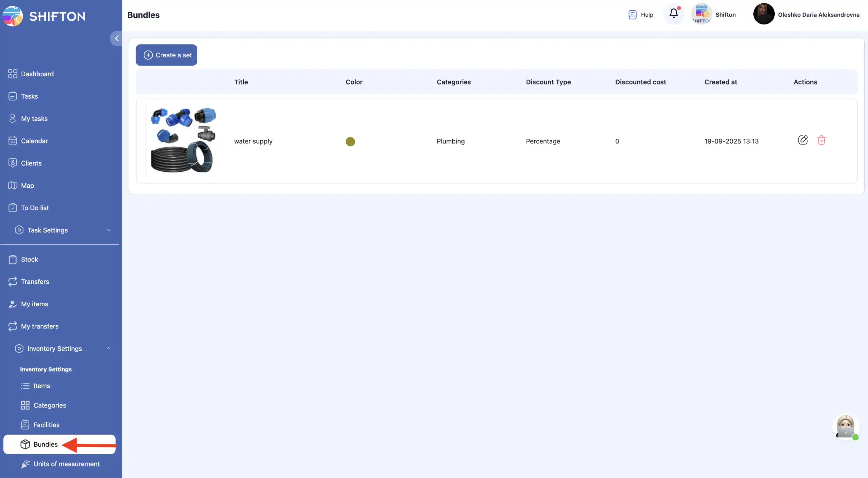Delete the water supply bundle with trash icon
868x478 pixels.
[x=821, y=140]
